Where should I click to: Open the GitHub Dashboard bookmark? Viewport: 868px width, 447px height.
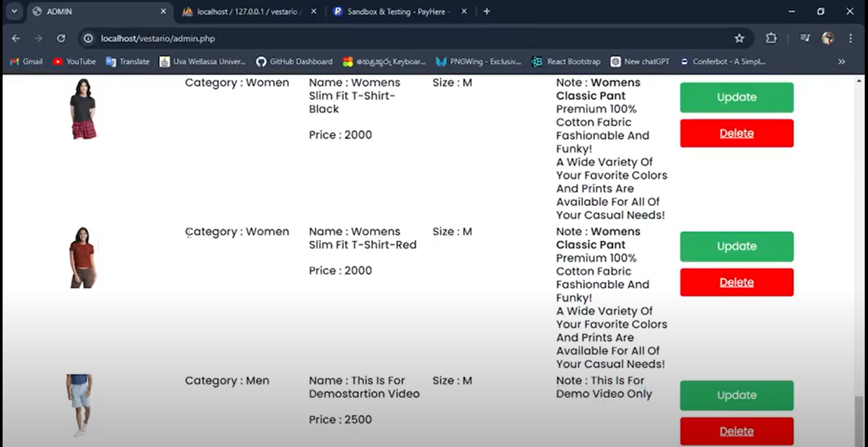pyautogui.click(x=294, y=61)
